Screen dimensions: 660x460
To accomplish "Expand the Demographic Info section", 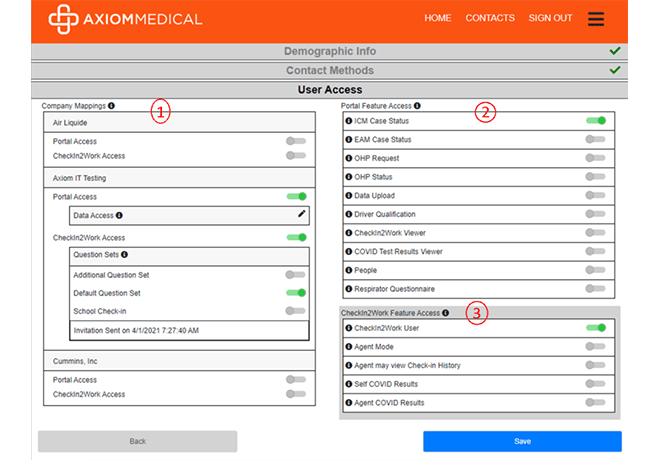I will [x=330, y=51].
